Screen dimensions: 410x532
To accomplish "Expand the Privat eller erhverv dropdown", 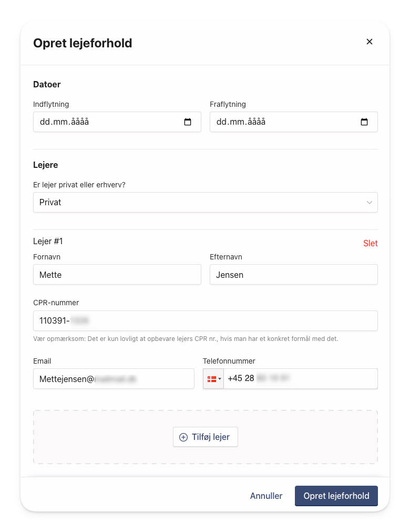I will (205, 203).
